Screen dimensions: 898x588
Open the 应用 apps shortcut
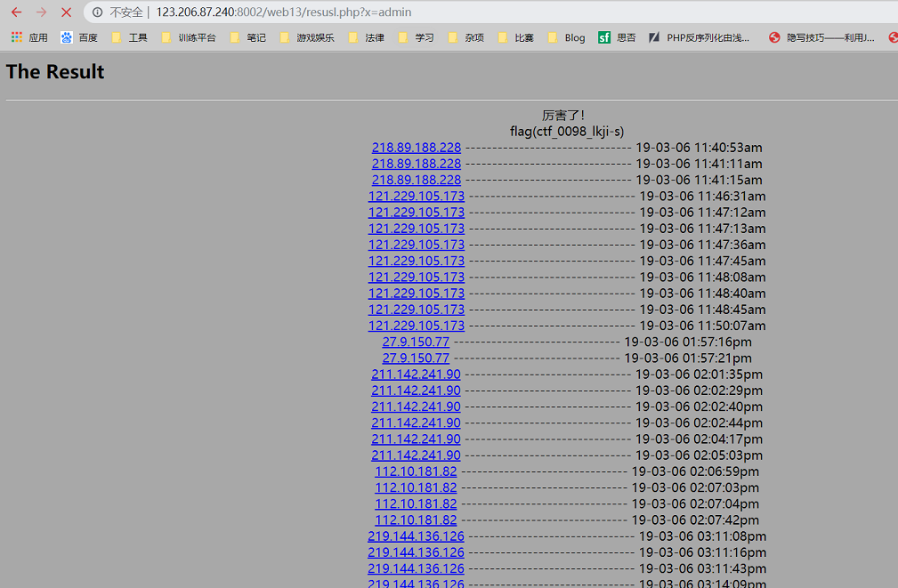pos(29,37)
